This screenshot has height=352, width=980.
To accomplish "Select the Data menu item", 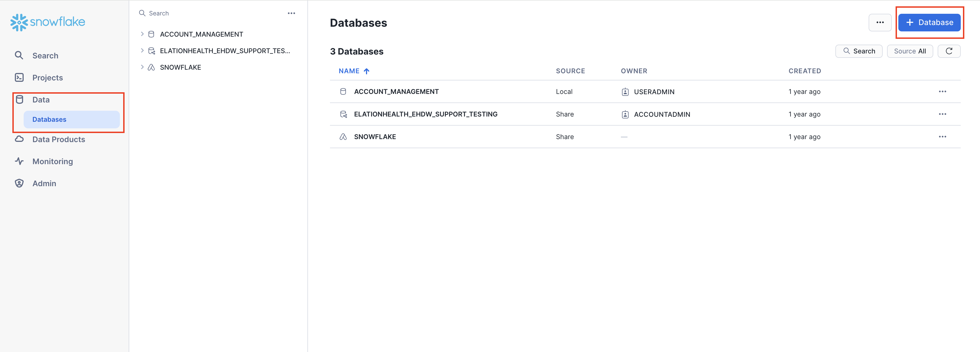I will (x=41, y=100).
